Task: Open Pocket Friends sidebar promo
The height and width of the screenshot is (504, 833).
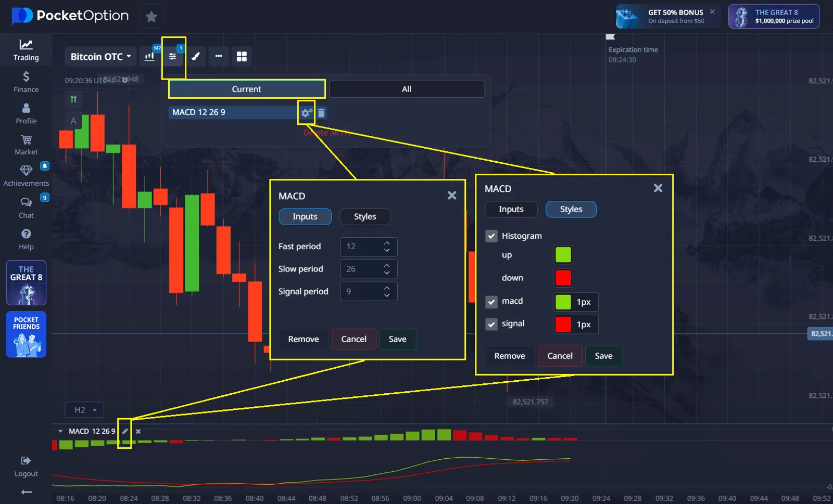Action: tap(26, 334)
